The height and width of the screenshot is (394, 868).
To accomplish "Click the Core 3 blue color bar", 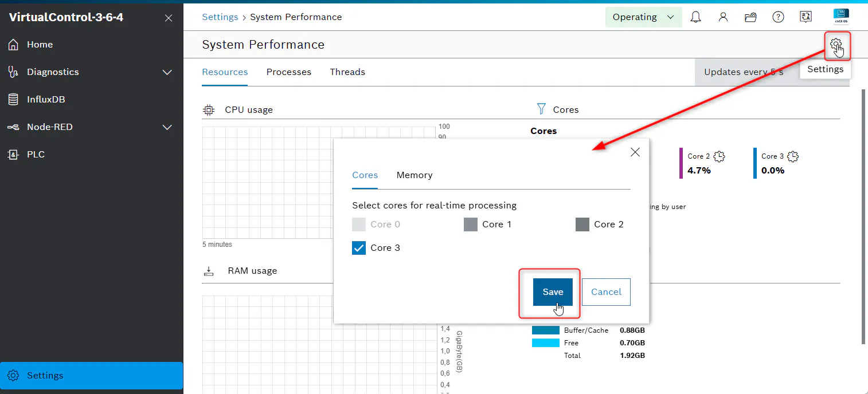I will [x=755, y=163].
